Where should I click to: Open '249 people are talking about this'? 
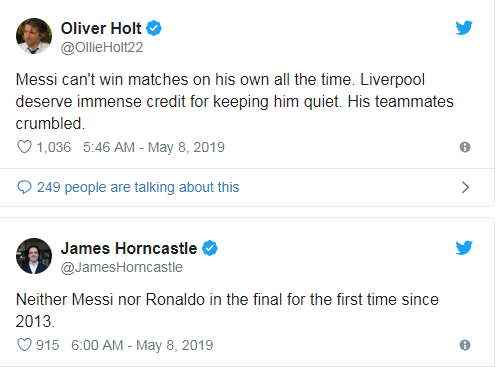pos(138,187)
